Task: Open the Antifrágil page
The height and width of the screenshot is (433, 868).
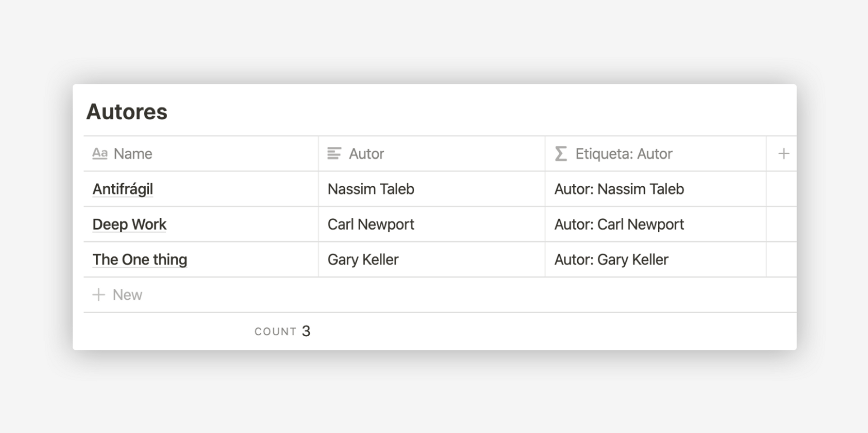Action: click(x=123, y=189)
